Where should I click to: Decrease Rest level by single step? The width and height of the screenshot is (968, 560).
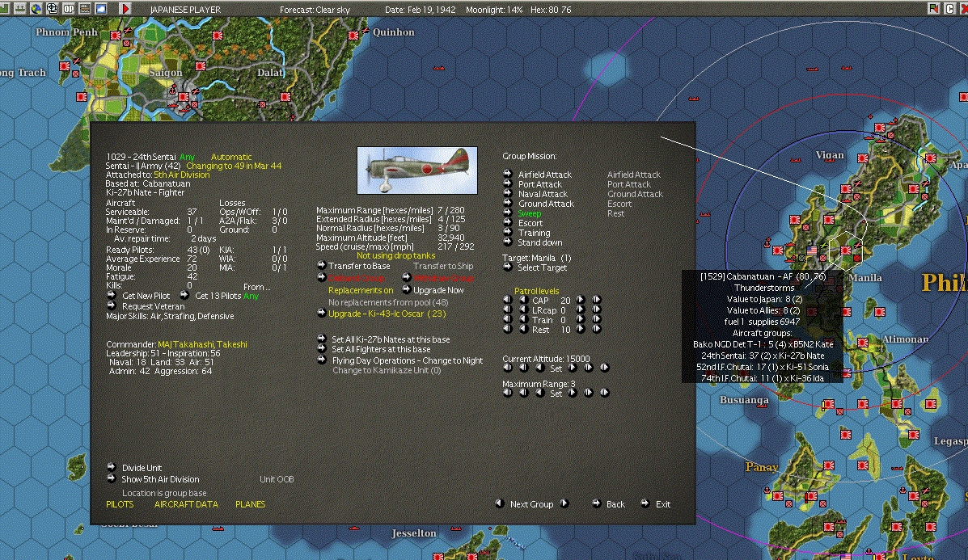pyautogui.click(x=523, y=329)
